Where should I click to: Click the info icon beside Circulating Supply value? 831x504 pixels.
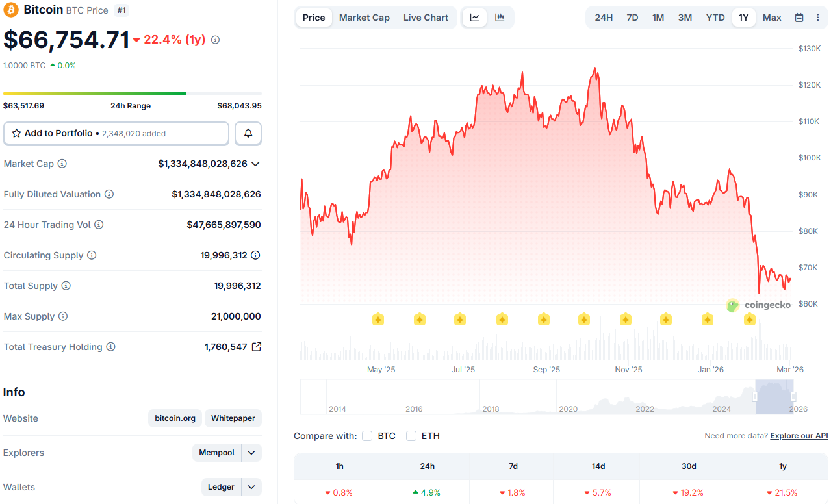pyautogui.click(x=256, y=255)
